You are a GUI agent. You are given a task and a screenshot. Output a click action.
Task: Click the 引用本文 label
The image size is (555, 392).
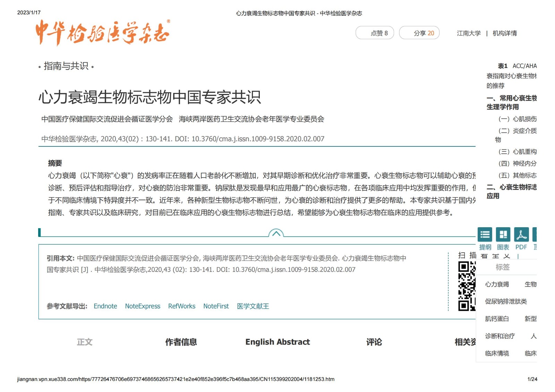(x=61, y=258)
